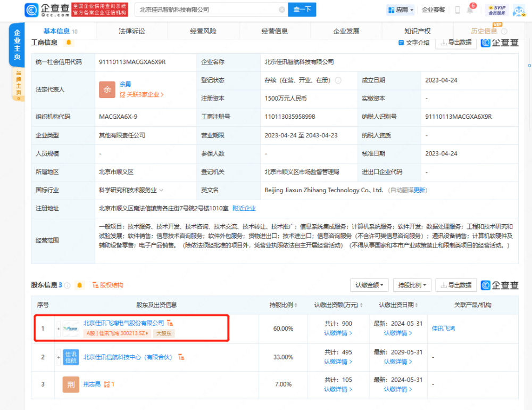The image size is (532, 410).
Task: Switch to 经营风险 tab
Action: click(x=203, y=31)
